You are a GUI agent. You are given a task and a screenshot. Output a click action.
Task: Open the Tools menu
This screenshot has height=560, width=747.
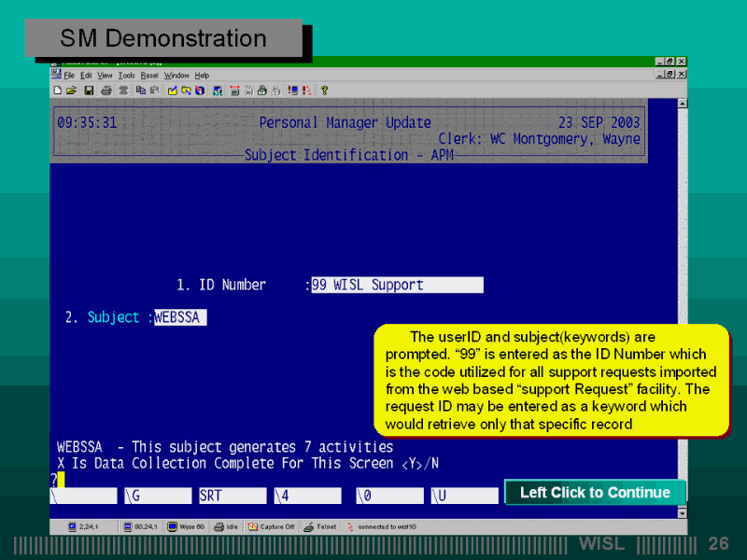[x=126, y=75]
